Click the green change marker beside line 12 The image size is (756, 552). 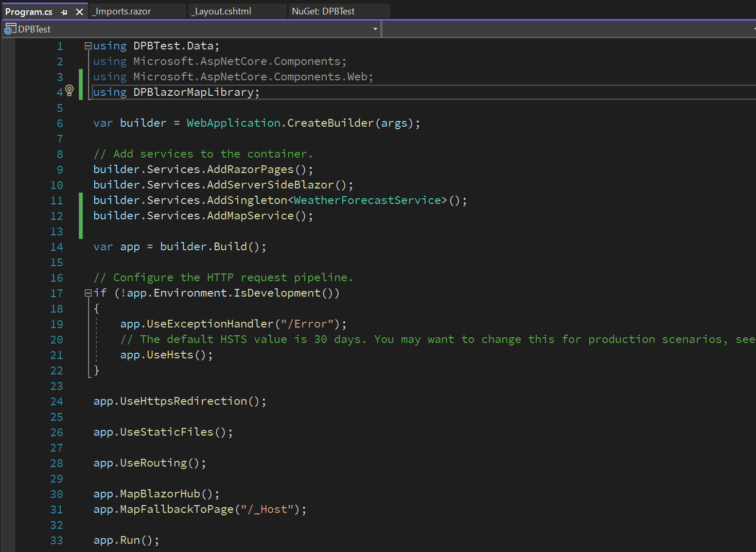[x=81, y=216]
